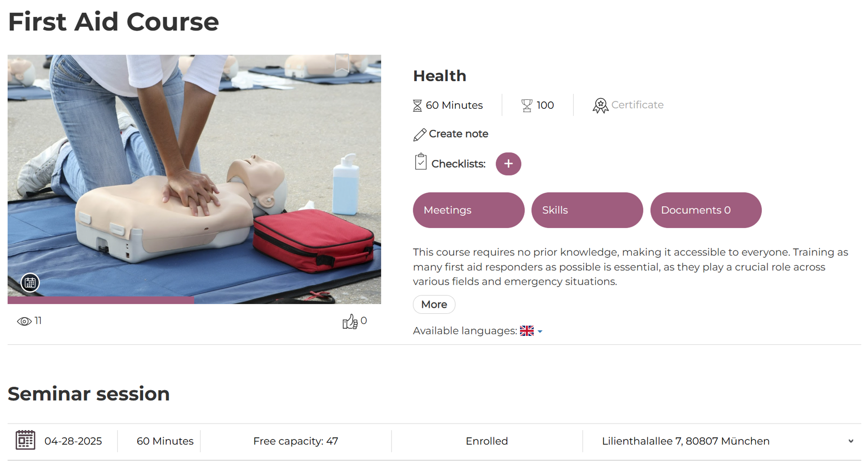
Task: Click the trophy points icon
Action: point(527,106)
